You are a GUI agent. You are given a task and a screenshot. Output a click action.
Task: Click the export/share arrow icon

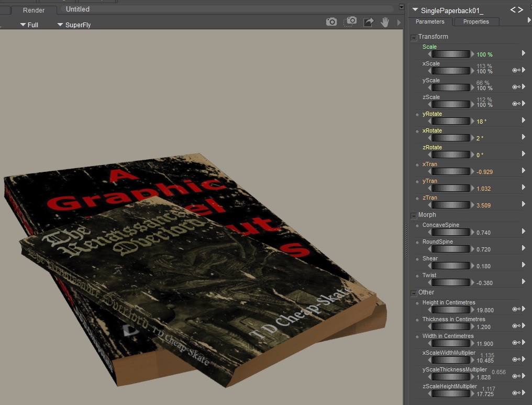[369, 22]
